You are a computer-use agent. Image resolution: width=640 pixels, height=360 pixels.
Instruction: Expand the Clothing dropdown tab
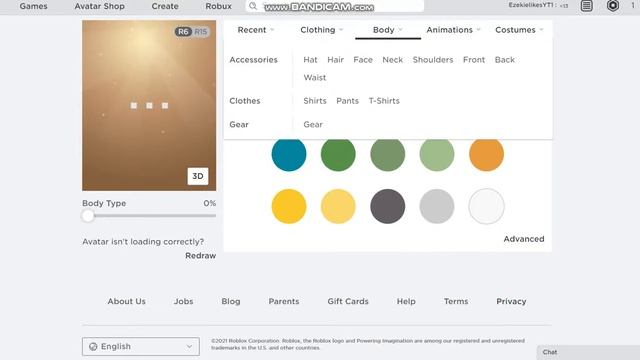322,30
